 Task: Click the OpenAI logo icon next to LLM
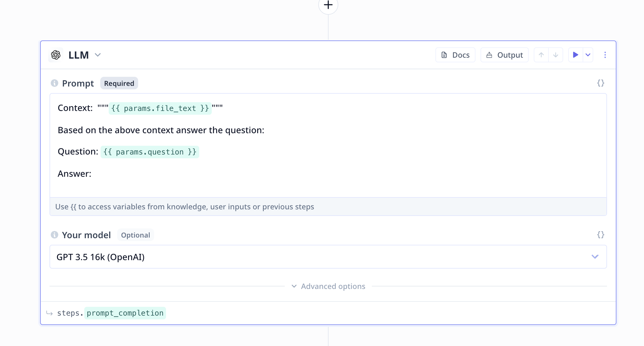[x=56, y=55]
